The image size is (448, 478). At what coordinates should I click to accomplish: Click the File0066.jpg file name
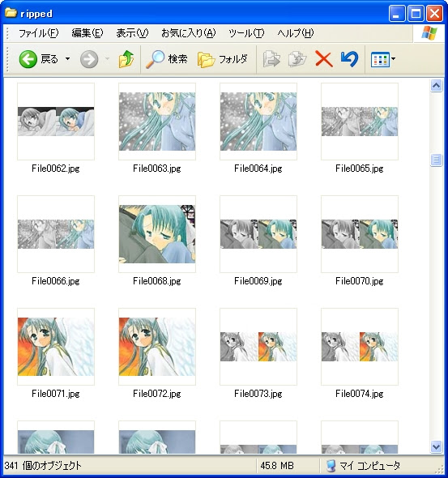point(56,281)
